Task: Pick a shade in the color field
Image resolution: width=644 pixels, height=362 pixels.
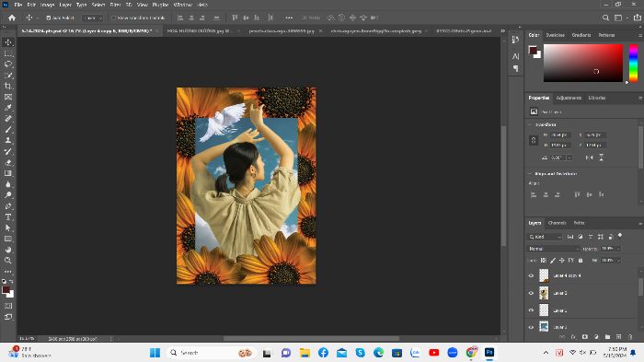Action: tap(582, 63)
